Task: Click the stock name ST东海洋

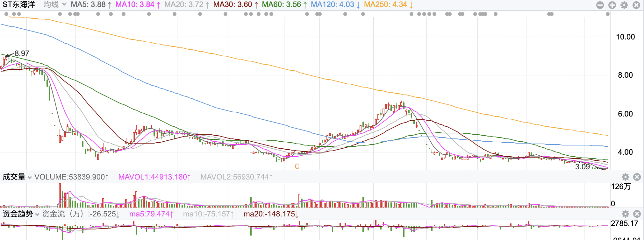Action: tap(19, 4)
